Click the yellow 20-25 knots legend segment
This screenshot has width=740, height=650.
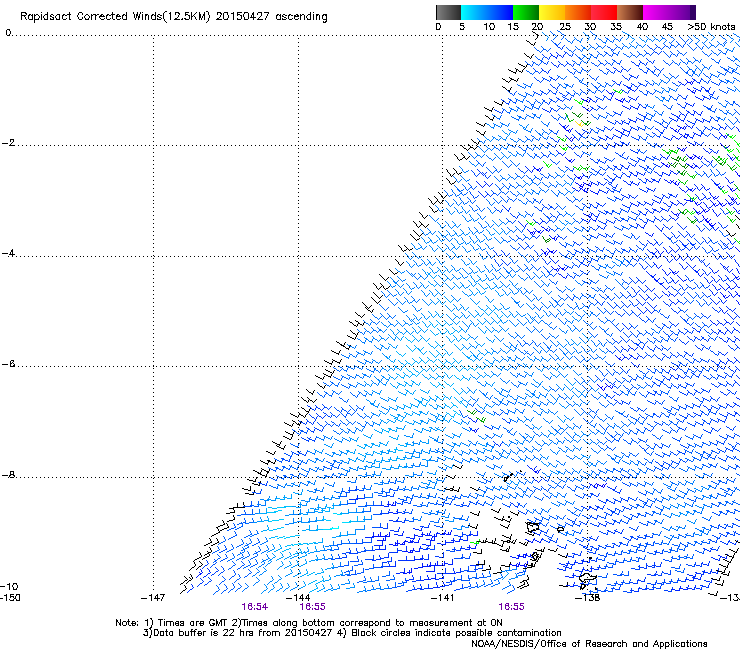[552, 12]
